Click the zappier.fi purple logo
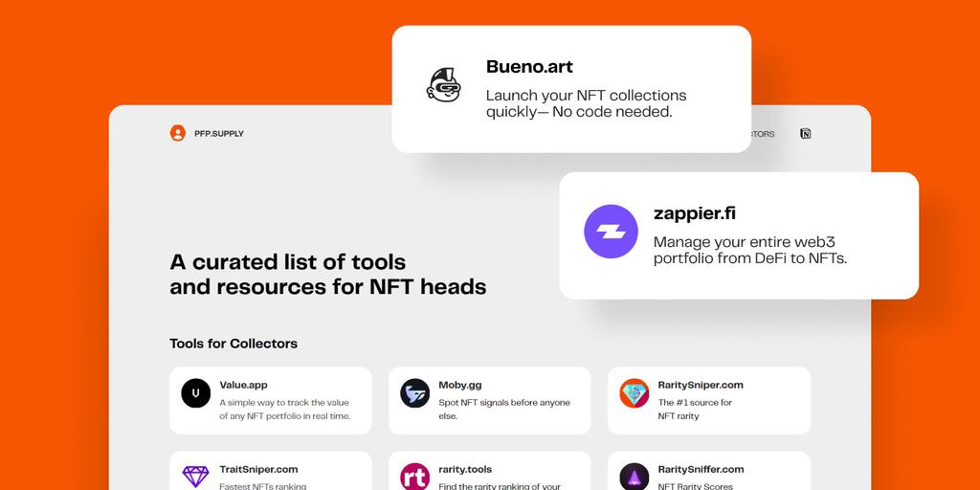This screenshot has width=980, height=490. 611,232
